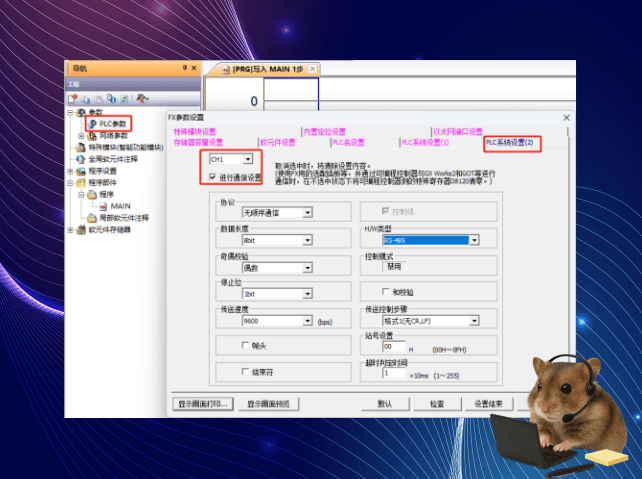Image resolution: width=642 pixels, height=479 pixels.
Task: Open the 停止位 dropdown showing 1bit
Action: 307,294
